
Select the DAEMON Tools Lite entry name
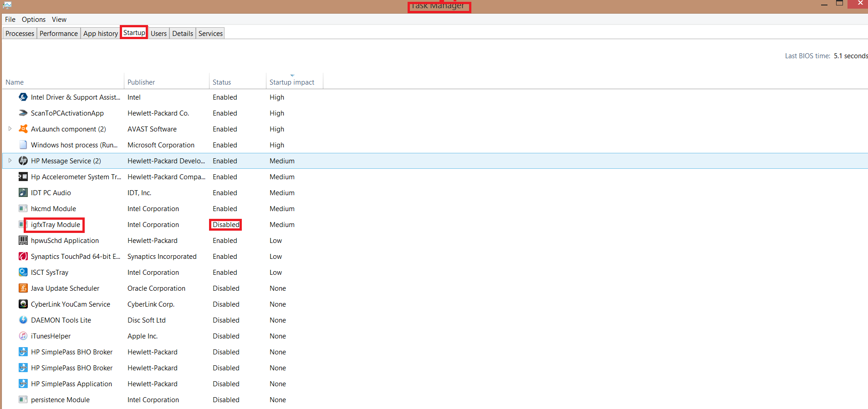61,320
